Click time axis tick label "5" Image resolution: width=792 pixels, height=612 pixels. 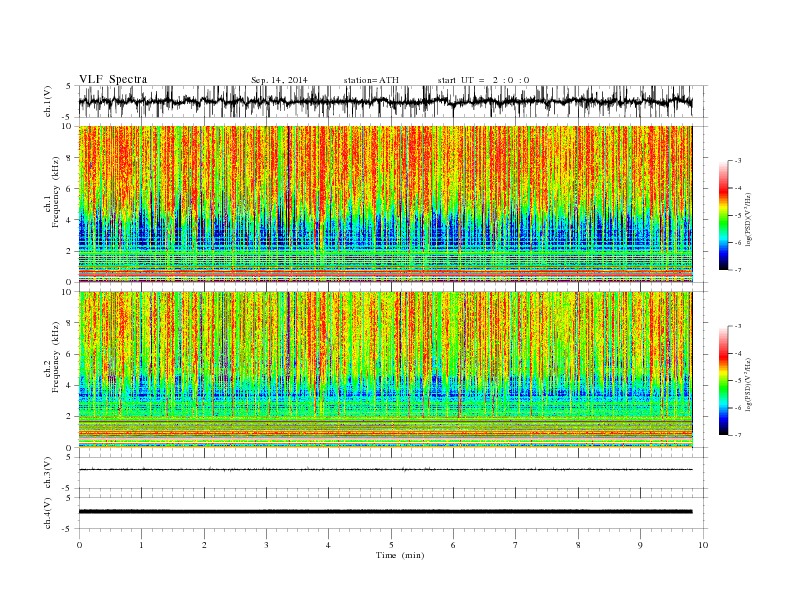point(391,545)
